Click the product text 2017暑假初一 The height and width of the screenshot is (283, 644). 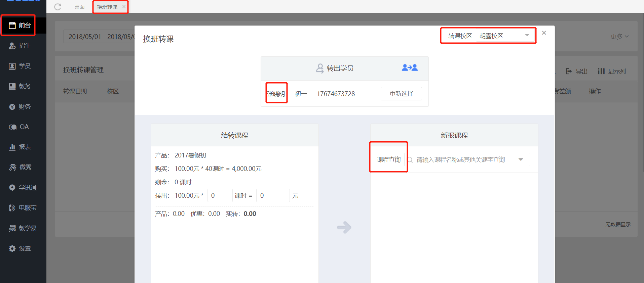coord(193,155)
